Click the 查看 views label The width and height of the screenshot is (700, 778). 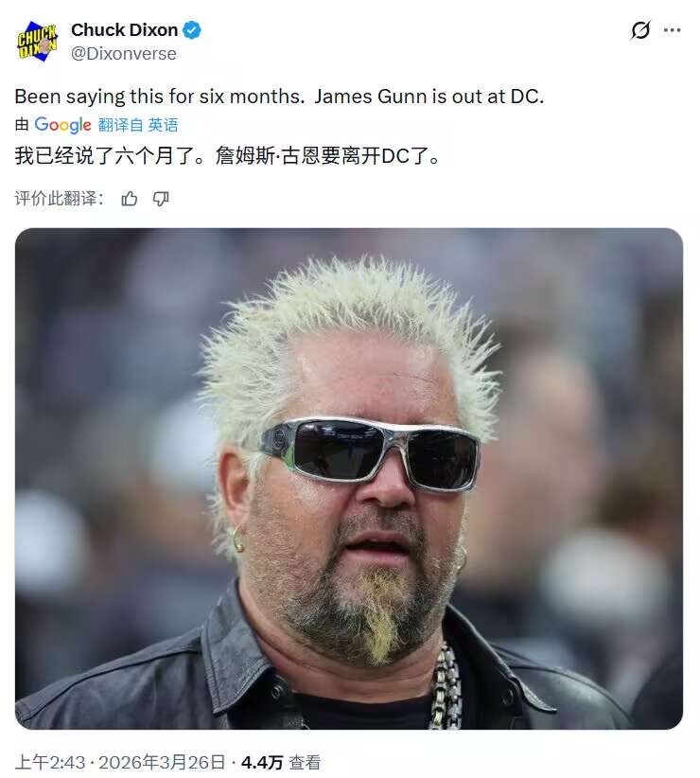(305, 762)
